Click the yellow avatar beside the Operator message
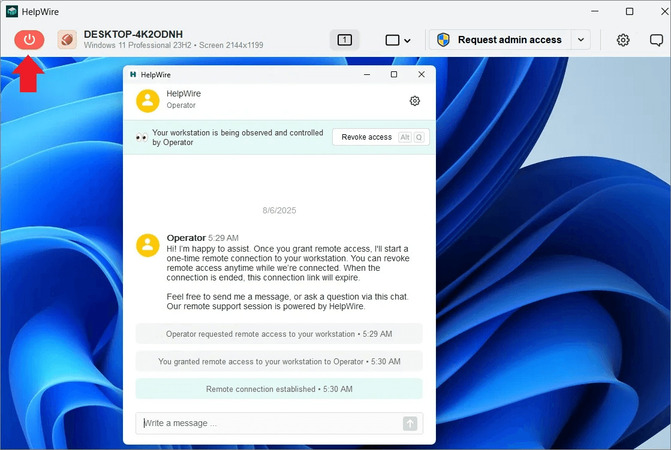Viewport: 671px width, 450px height. tap(148, 245)
